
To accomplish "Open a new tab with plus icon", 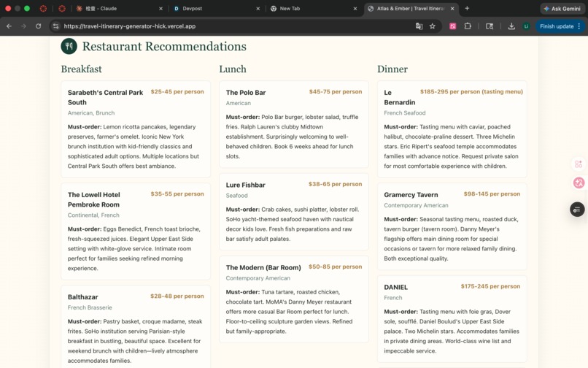I will [x=467, y=8].
